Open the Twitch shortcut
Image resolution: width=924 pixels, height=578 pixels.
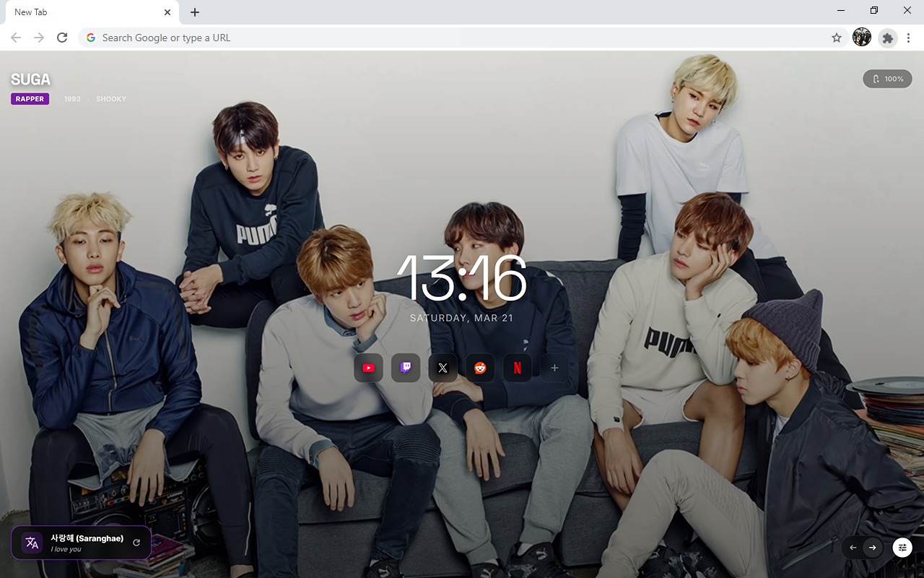(406, 368)
